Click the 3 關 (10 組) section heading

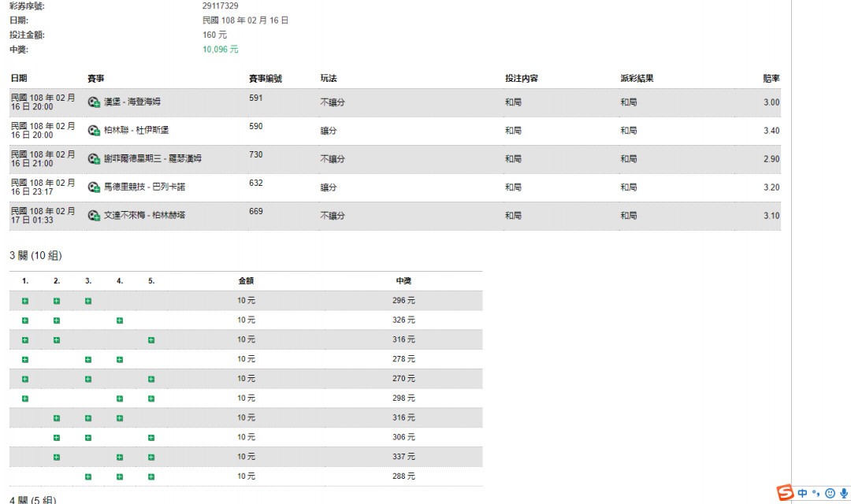pos(35,256)
